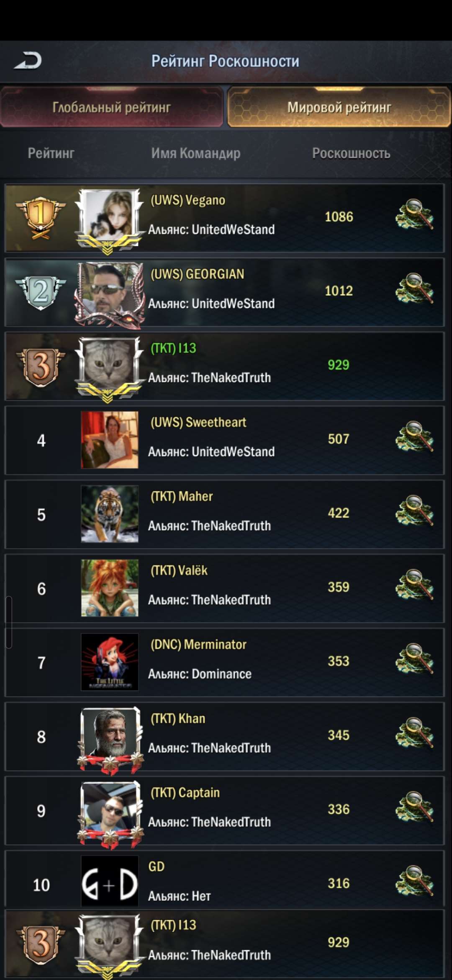Tap the back arrow icon
The width and height of the screenshot is (452, 980).
tap(28, 61)
